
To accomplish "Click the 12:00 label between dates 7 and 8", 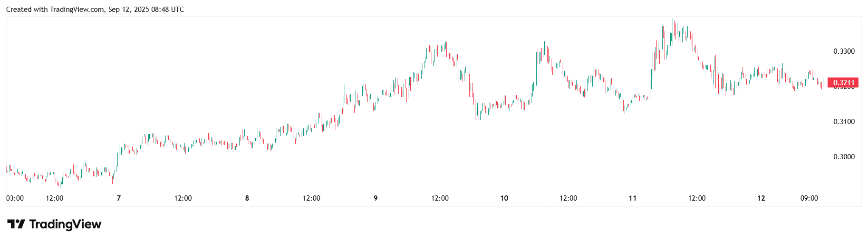I will pos(183,198).
